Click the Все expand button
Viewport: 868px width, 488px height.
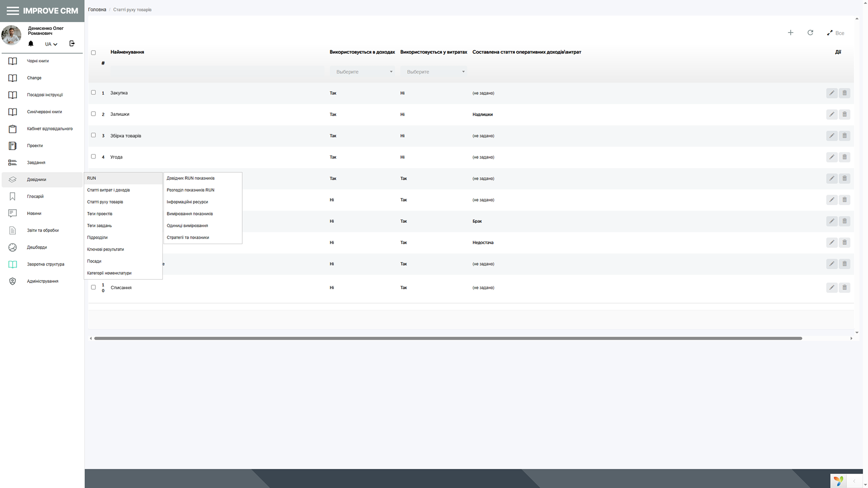835,33
